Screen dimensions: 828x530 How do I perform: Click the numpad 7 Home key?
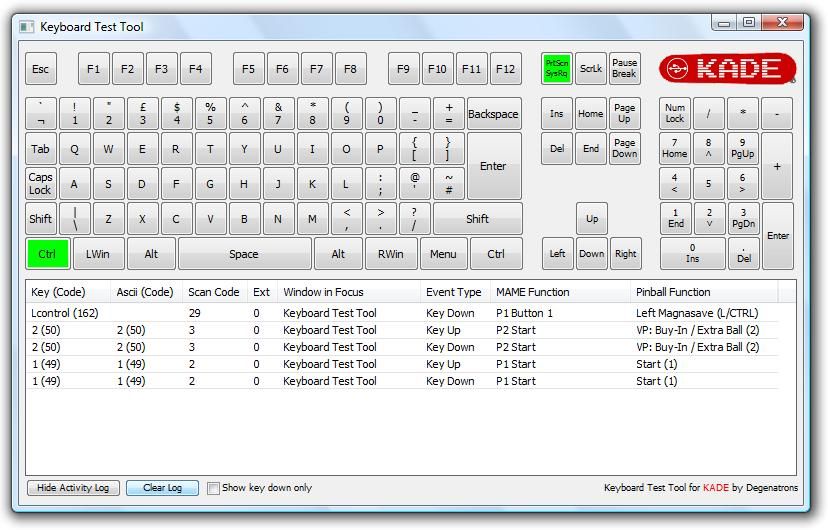675,149
